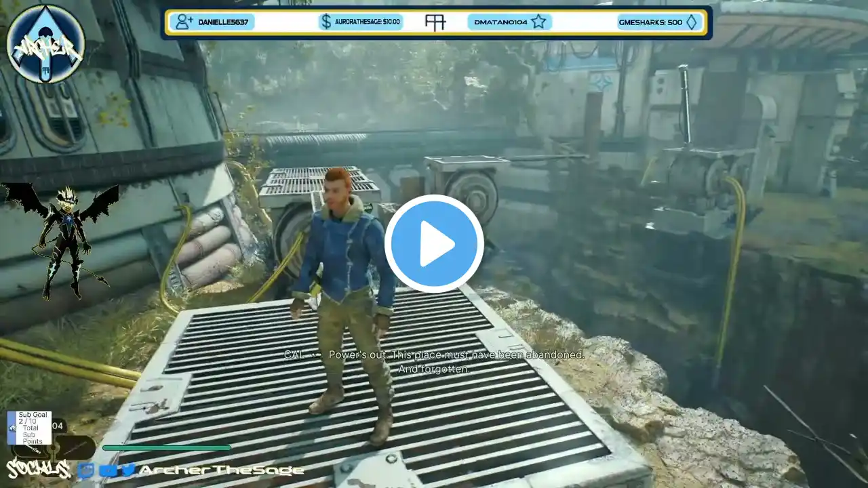The width and height of the screenshot is (868, 488).
Task: Click the Twitch icon in socials bar
Action: point(85,470)
